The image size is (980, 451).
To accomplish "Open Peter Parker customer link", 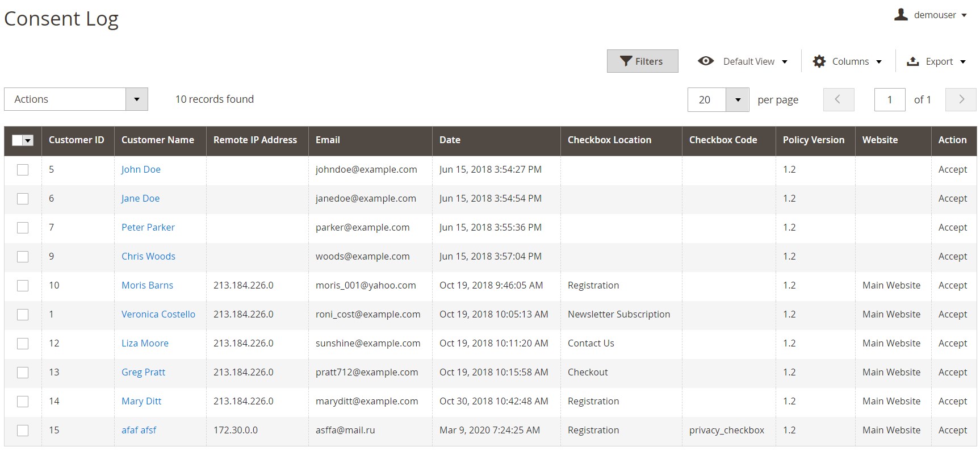I will point(148,227).
